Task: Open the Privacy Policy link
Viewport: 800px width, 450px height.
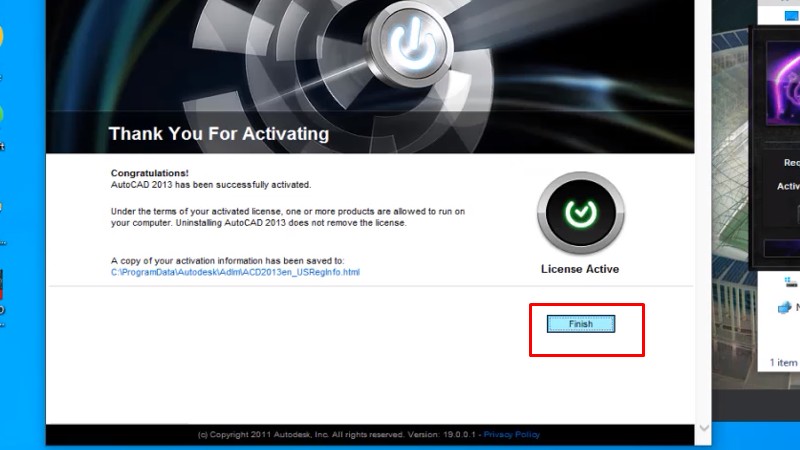Action: 513,435
